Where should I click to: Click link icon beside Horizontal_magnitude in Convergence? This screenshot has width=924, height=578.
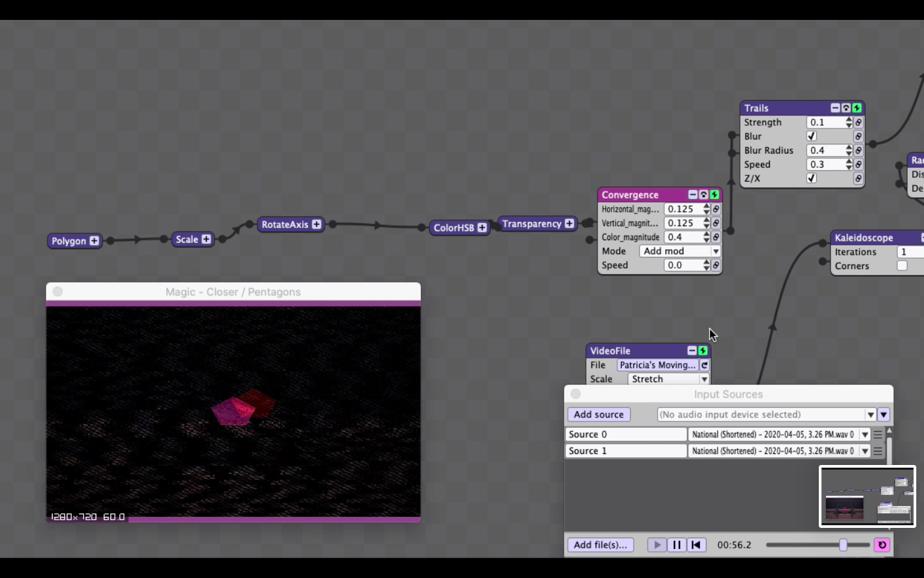pyautogui.click(x=716, y=209)
